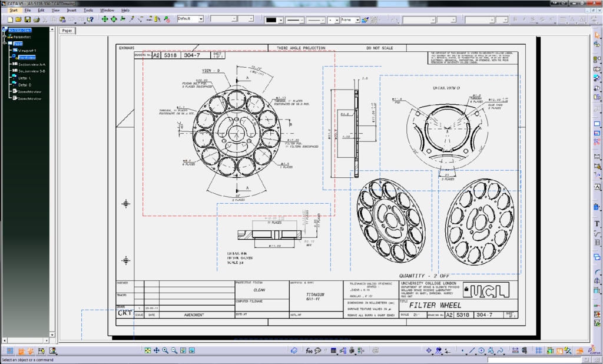Screen dimensions: 603x364
Task: Open the Default style dropdown
Action: pyautogui.click(x=201, y=19)
